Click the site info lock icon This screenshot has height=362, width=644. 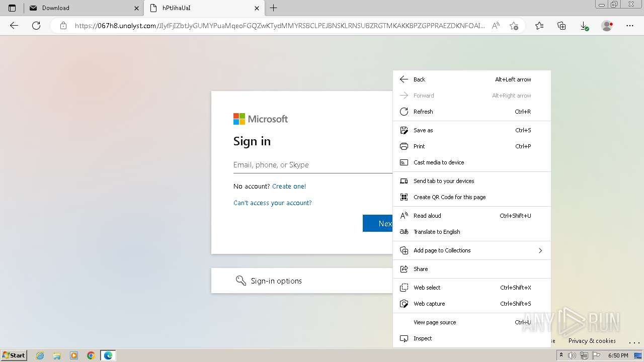click(x=63, y=26)
